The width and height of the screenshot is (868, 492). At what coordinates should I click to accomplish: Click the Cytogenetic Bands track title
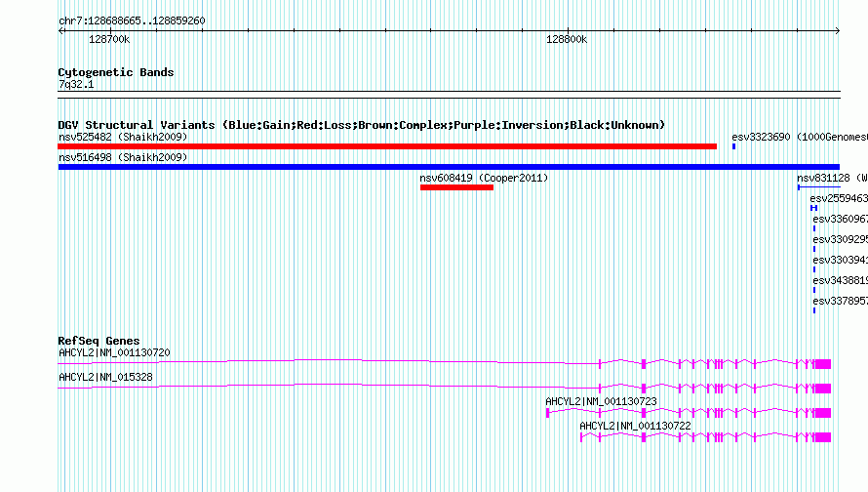click(x=116, y=72)
